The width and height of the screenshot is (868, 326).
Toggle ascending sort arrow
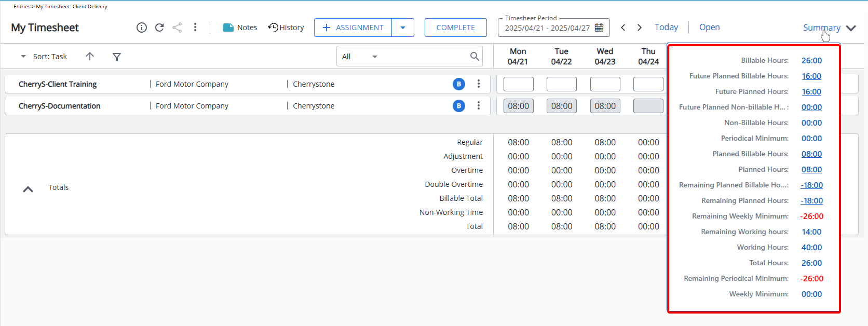(x=90, y=56)
